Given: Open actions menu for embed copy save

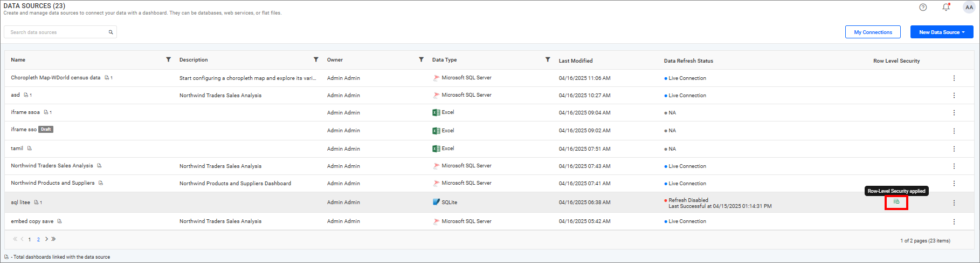Looking at the screenshot, I should [954, 221].
